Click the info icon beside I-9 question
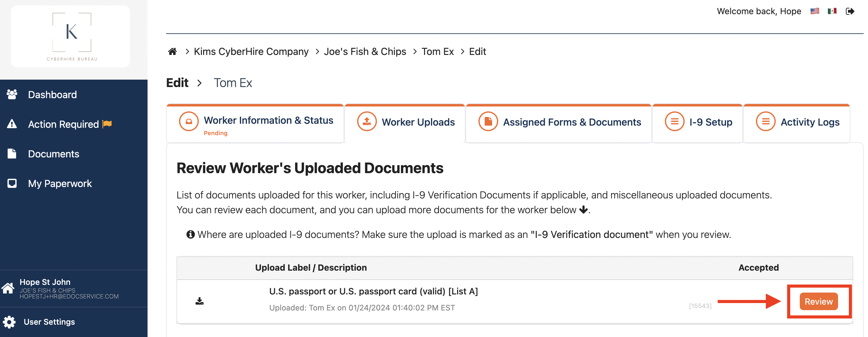868x337 pixels. point(190,234)
